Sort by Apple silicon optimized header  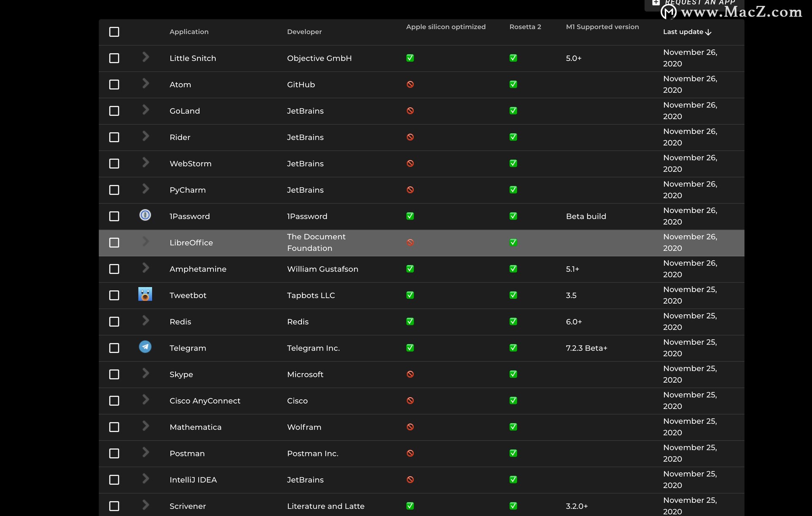[x=446, y=27]
